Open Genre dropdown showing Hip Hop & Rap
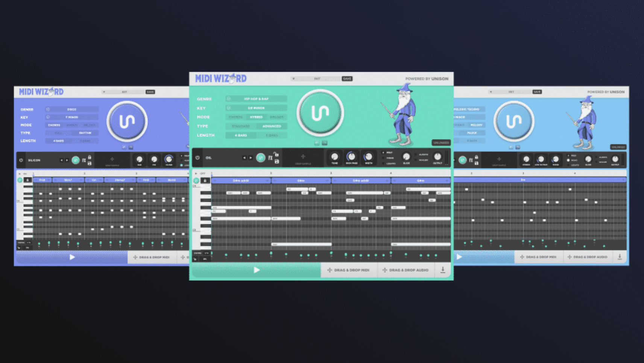This screenshot has width=644, height=363. 257,99
